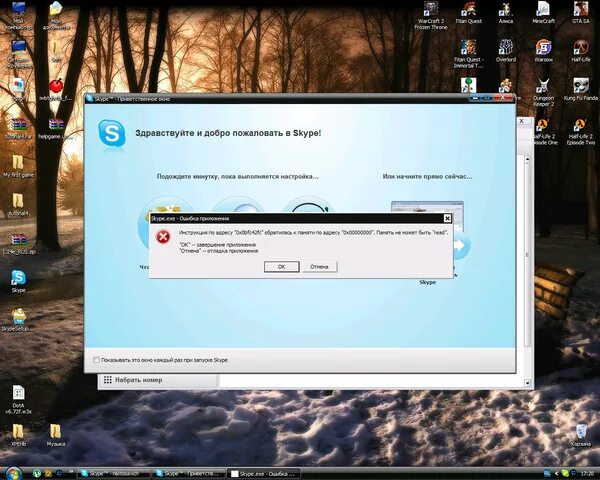Screen dimensions: 600x480
Task: Select the 1.24e_RUS.zip archive icon
Action: click(x=18, y=244)
